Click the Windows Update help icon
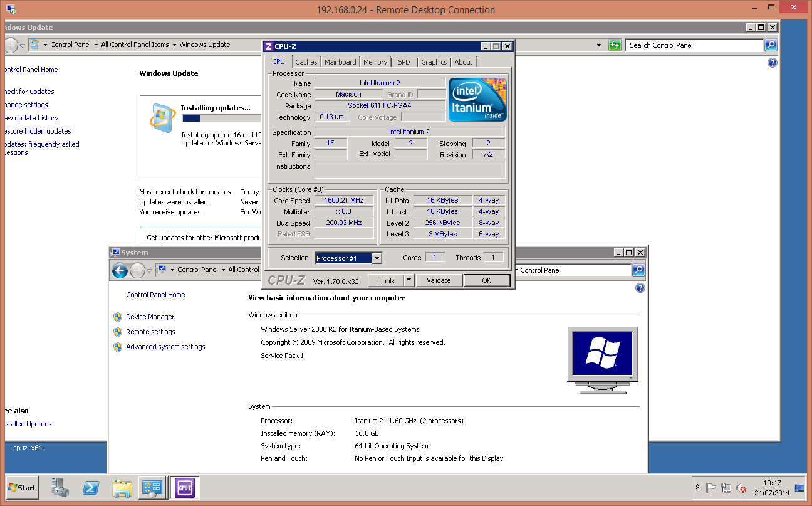The height and width of the screenshot is (506, 812). point(772,63)
